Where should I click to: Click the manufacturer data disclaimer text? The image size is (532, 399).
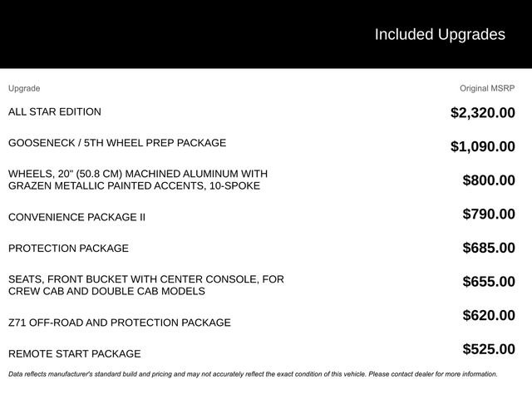(x=253, y=374)
